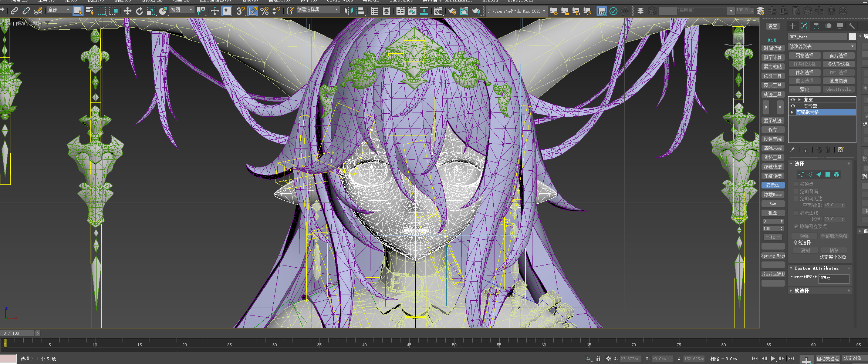
Task: Toggle the Angle Snap tool
Action: click(x=253, y=11)
